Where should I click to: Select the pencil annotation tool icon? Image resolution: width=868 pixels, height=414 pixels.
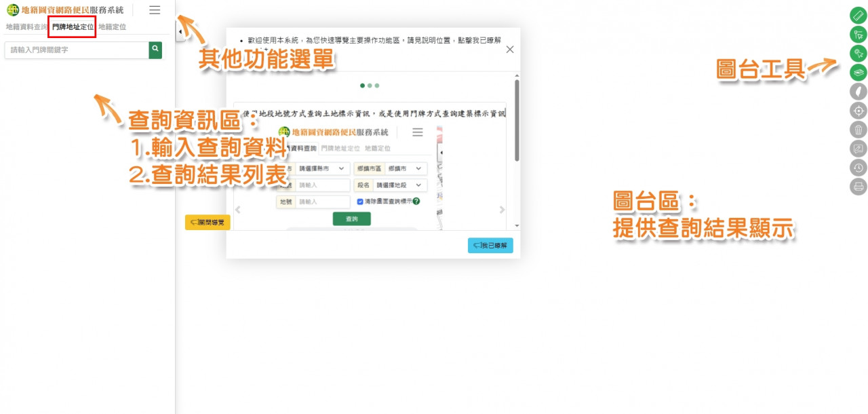859,149
